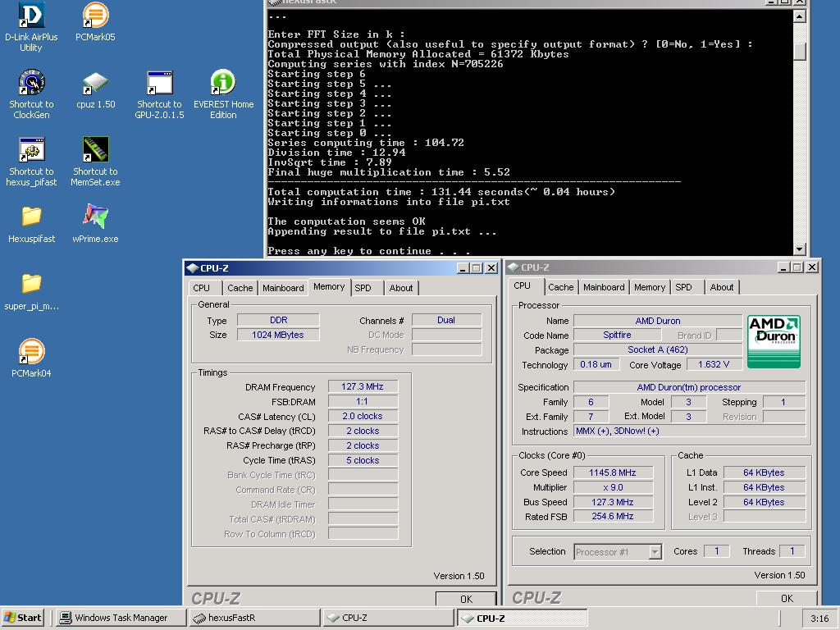Click the Level 2 cache value 64 KBytes
This screenshot has width=840, height=630.
[764, 502]
